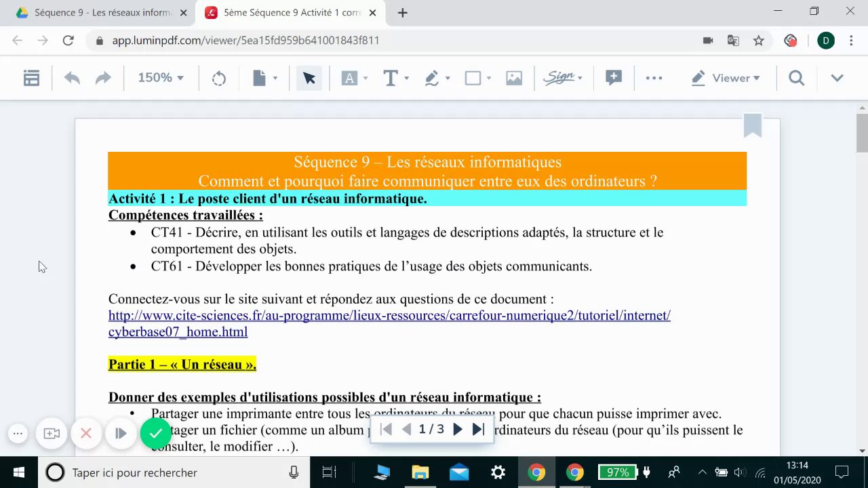Click the Taper ici pour rechercher box
Viewport: 868px width, 488px height.
(x=173, y=472)
